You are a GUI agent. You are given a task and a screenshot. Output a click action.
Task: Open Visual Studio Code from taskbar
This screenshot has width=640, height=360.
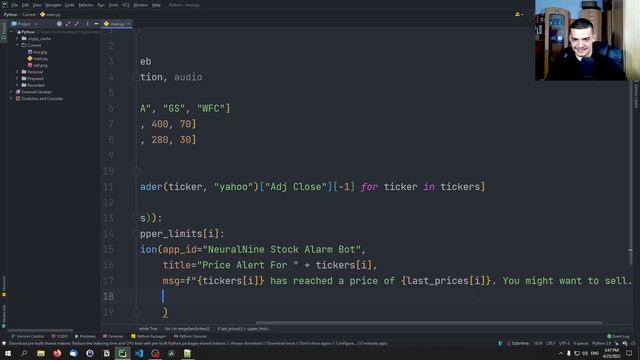pyautogui.click(x=139, y=353)
